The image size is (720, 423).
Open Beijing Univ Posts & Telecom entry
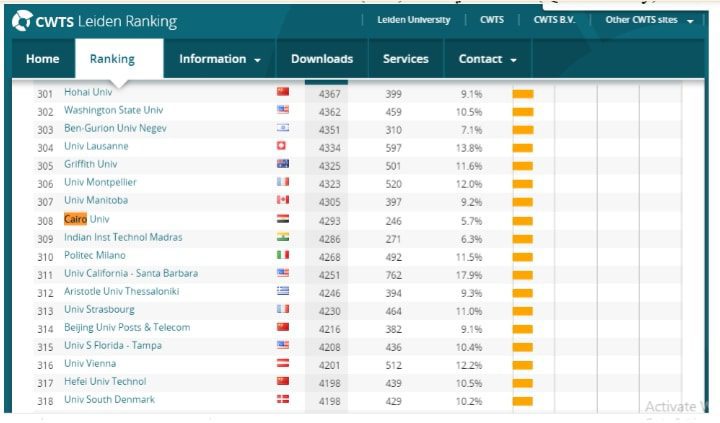(127, 327)
